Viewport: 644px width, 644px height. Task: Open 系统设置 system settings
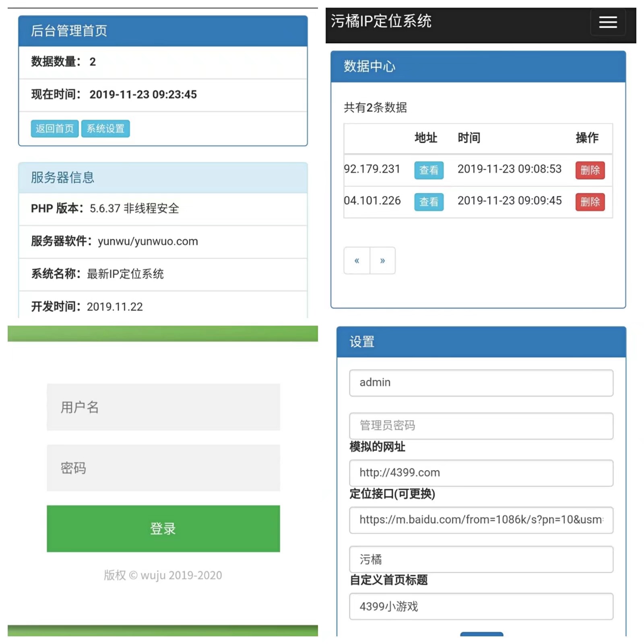[x=105, y=128]
